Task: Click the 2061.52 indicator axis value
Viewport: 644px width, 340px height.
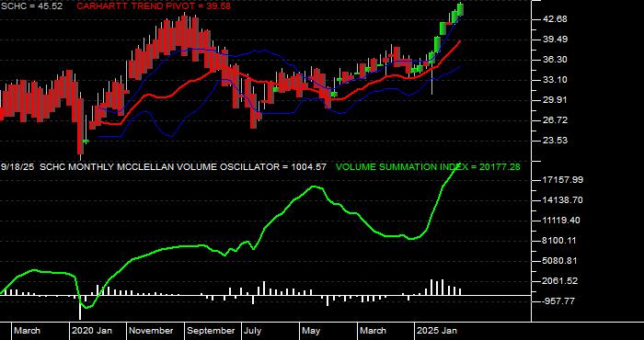Action: pyautogui.click(x=560, y=281)
